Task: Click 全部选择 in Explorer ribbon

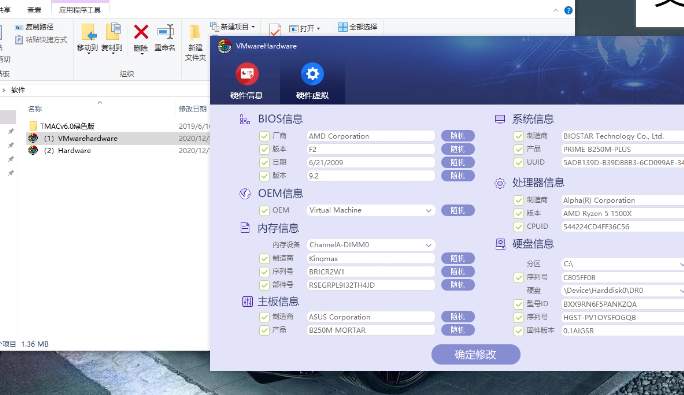Action: click(x=358, y=27)
